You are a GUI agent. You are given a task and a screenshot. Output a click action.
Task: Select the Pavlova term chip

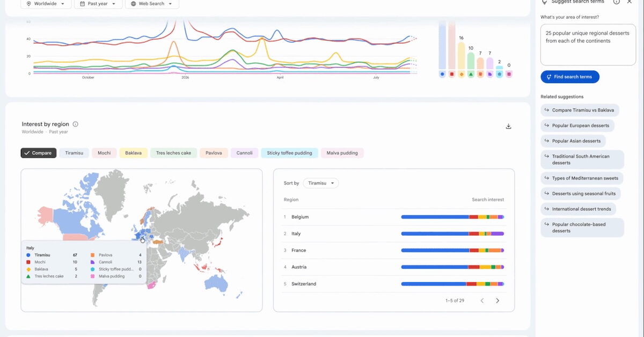pos(214,153)
